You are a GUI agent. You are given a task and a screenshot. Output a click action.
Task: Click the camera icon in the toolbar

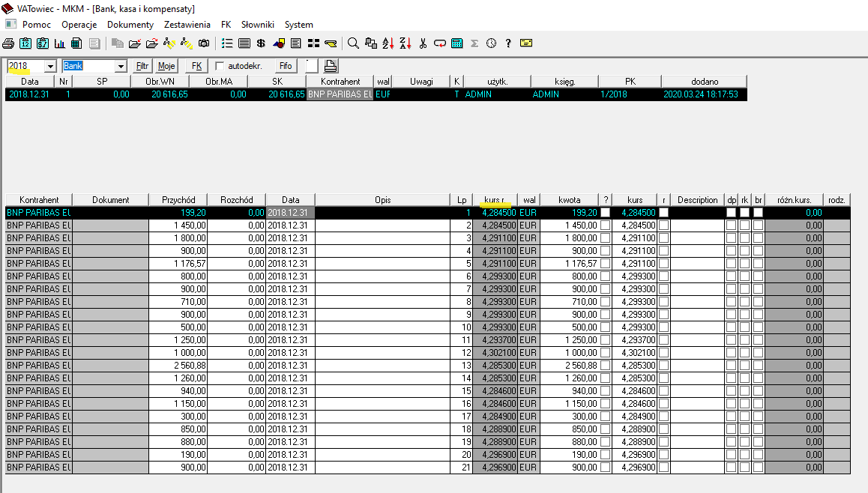[204, 43]
